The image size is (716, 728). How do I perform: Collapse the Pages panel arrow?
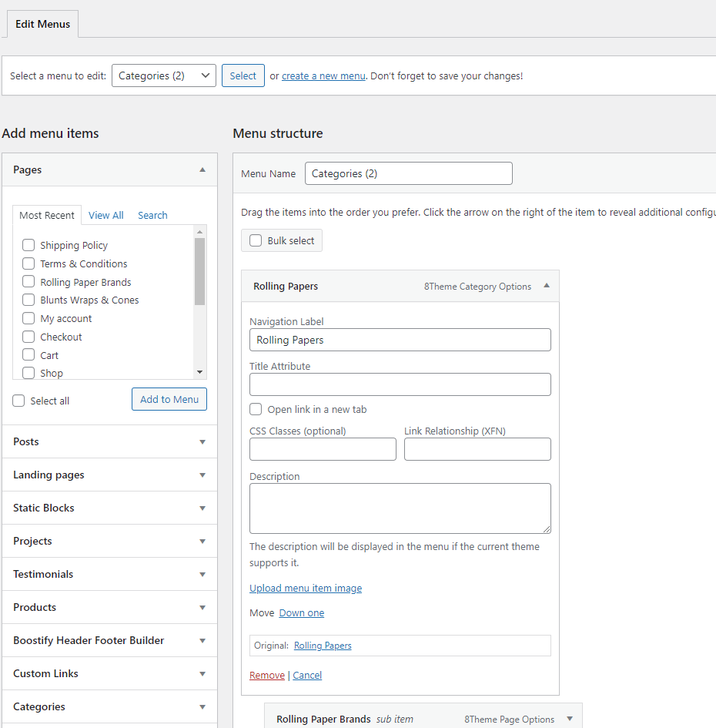tap(202, 169)
